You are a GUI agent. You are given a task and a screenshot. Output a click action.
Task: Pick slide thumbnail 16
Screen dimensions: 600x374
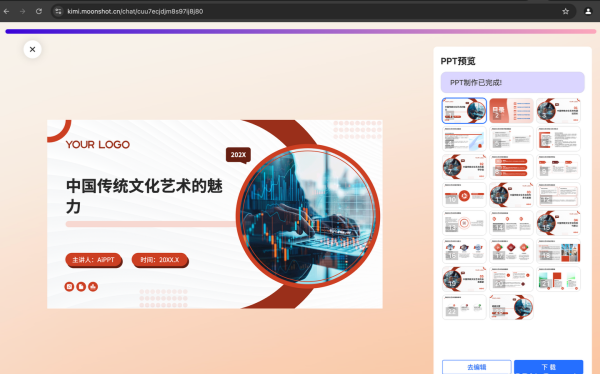point(464,251)
